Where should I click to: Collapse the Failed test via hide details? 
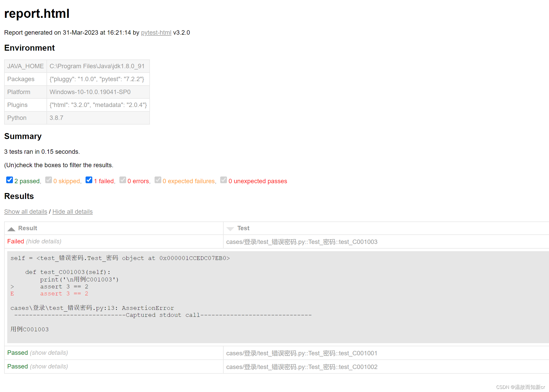pyautogui.click(x=44, y=241)
